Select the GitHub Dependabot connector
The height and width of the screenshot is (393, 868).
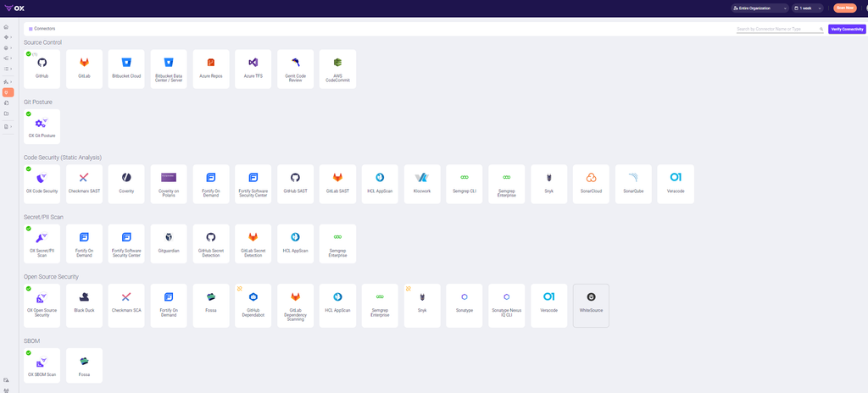253,306
